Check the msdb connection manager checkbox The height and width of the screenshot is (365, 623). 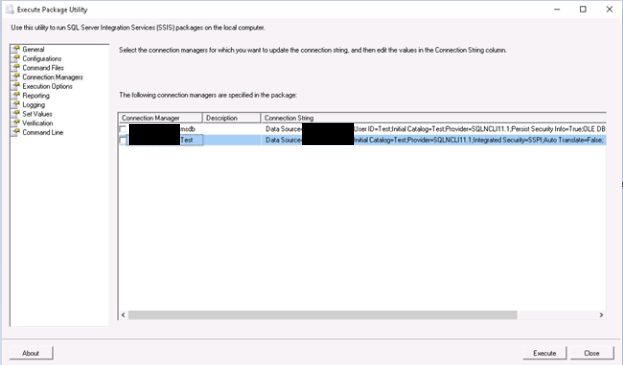point(123,129)
